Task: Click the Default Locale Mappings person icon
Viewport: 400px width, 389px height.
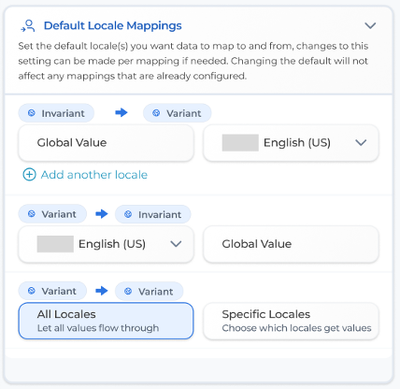Action: (28, 26)
